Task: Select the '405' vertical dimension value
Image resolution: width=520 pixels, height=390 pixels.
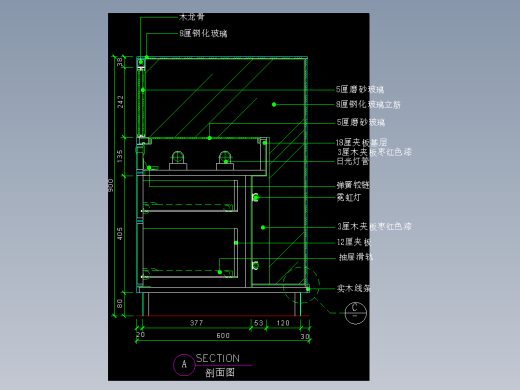Action: pyautogui.click(x=120, y=234)
